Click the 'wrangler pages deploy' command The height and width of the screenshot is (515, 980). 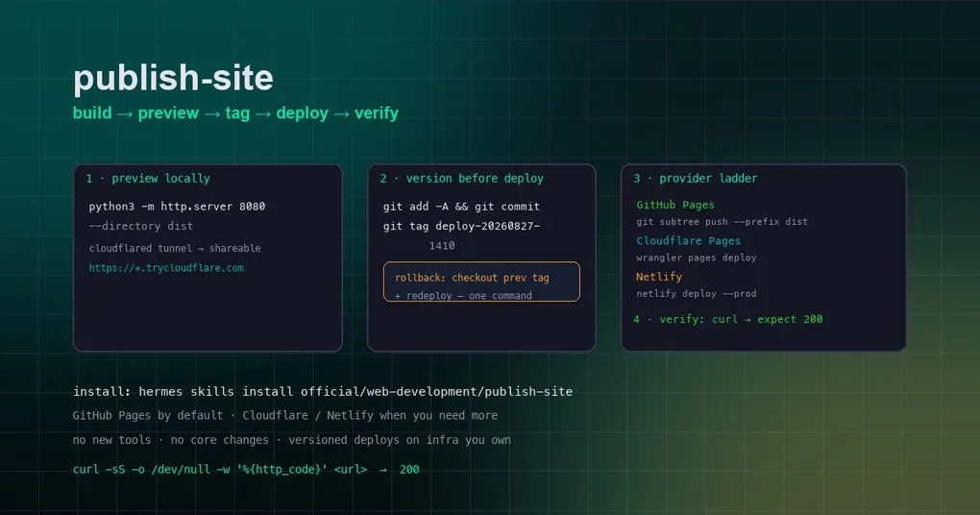[697, 257]
